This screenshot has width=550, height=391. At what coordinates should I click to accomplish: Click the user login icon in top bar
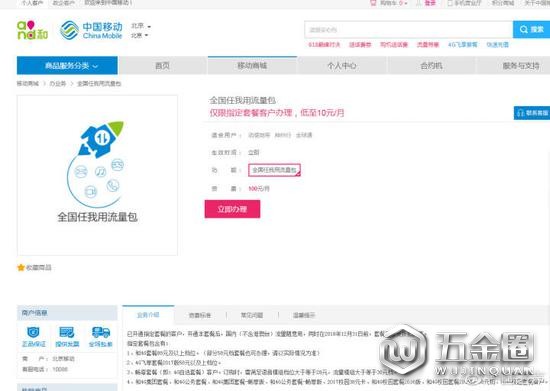(x=419, y=3)
